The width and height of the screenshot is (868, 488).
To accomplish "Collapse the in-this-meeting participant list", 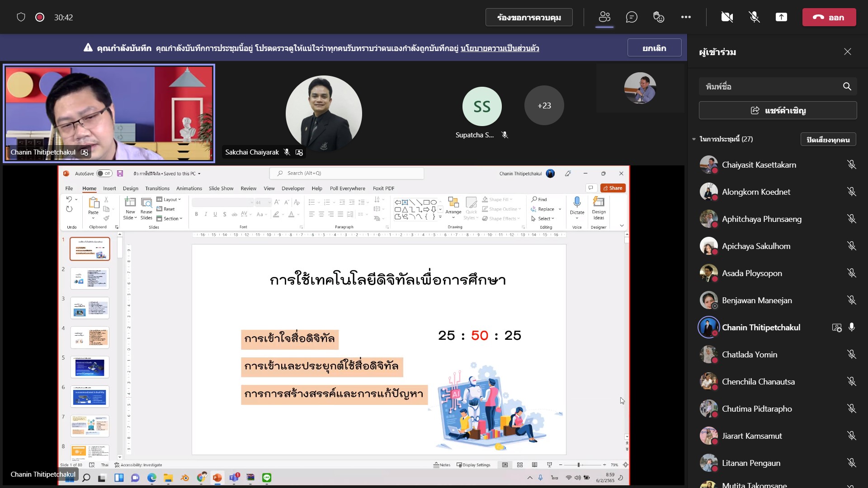I will [694, 139].
